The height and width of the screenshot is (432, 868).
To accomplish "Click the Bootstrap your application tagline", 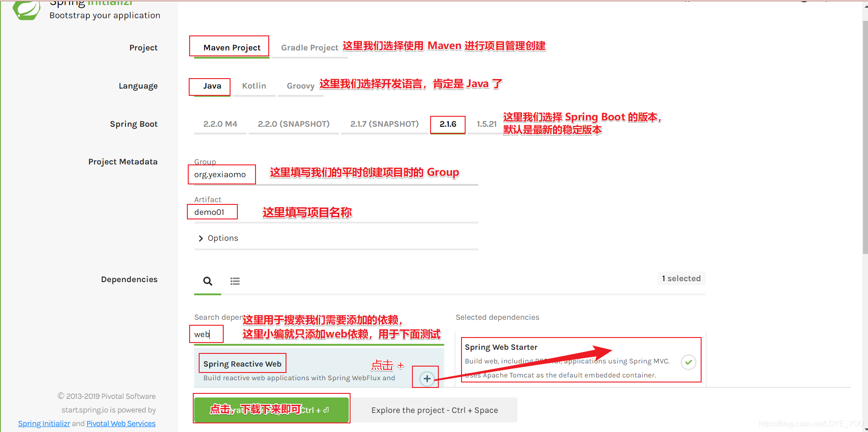I will pyautogui.click(x=105, y=15).
